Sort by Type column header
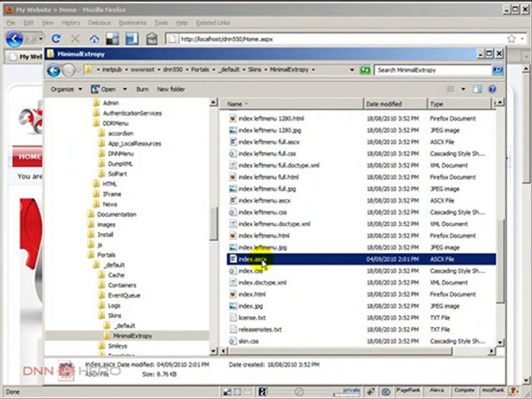Screen dimensions: 532x399 [459, 104]
